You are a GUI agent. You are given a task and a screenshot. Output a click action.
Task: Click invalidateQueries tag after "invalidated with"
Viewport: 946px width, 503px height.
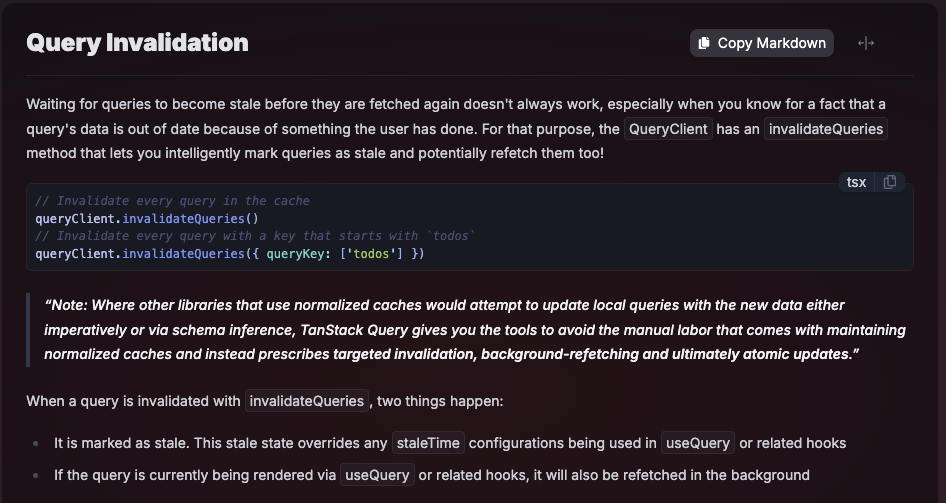pos(307,401)
